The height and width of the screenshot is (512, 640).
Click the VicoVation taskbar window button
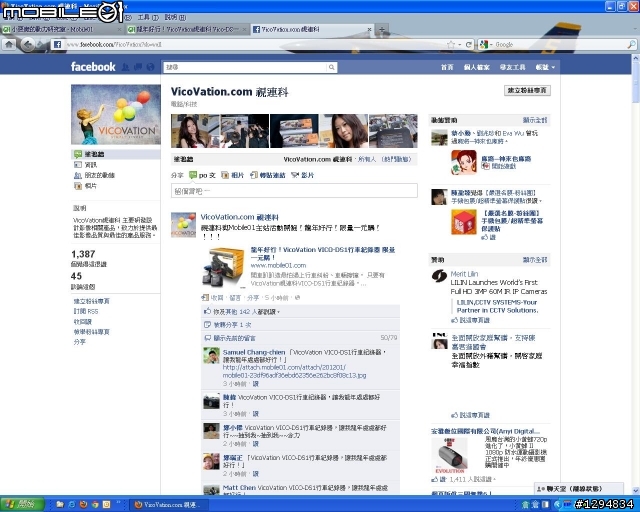pos(169,505)
